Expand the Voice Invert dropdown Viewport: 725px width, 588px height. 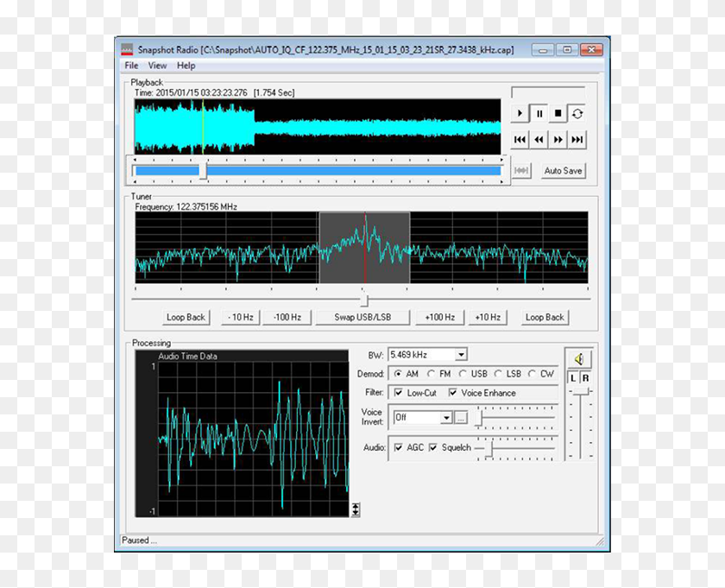pyautogui.click(x=446, y=417)
